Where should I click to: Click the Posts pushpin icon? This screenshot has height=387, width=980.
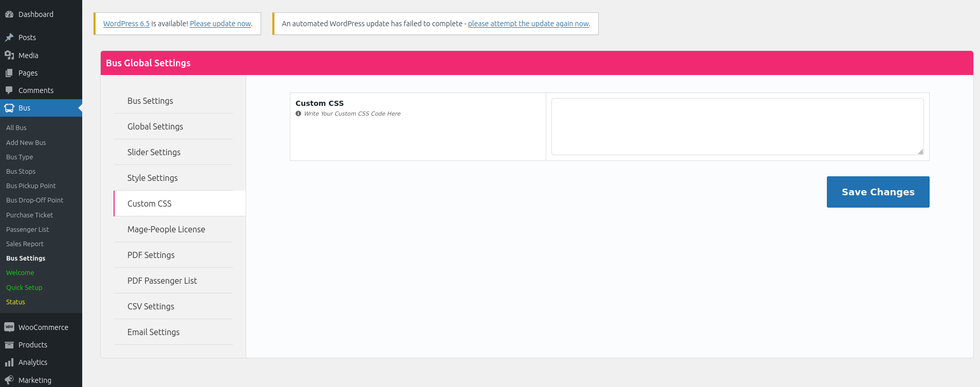[9, 38]
